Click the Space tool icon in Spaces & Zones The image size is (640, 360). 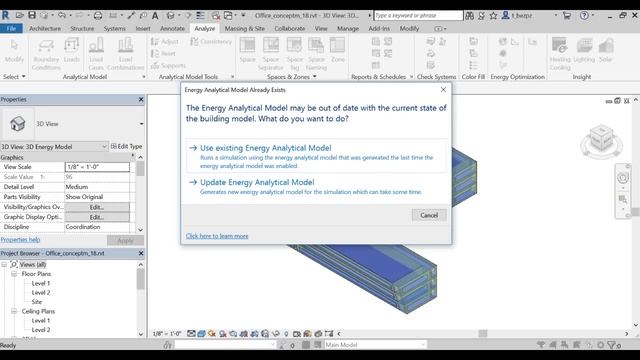[x=247, y=45]
